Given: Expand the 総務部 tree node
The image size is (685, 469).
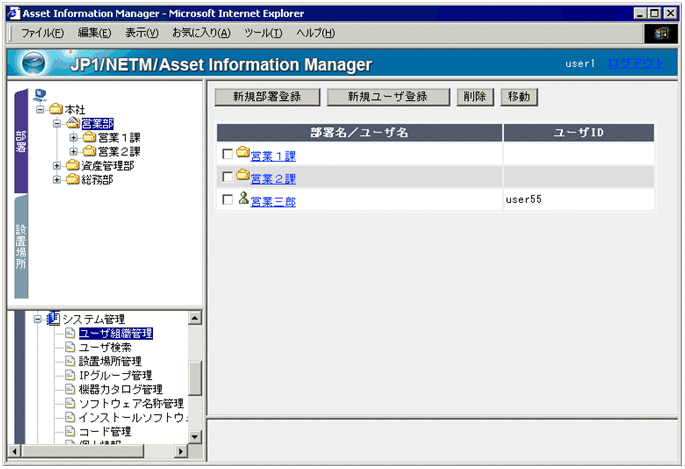Looking at the screenshot, I should click(x=57, y=179).
